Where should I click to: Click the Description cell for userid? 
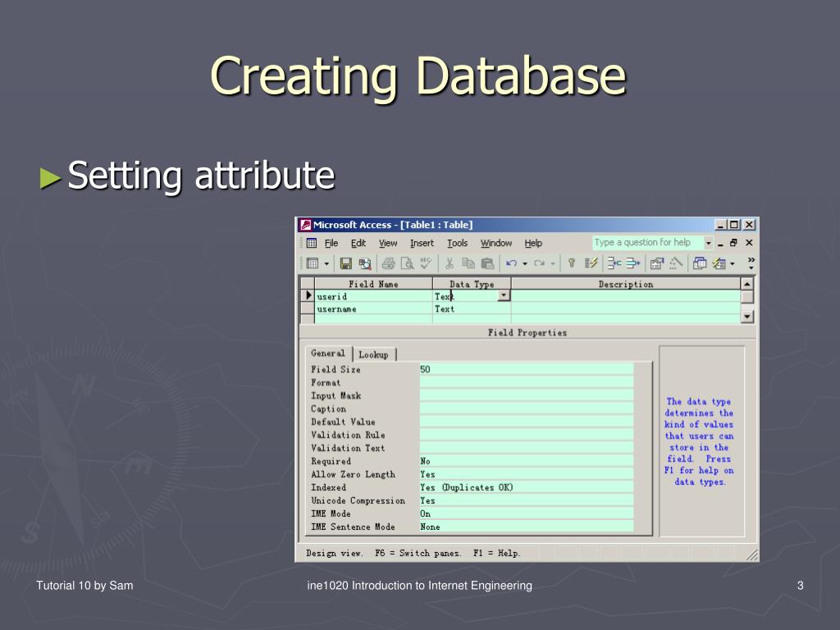626,296
